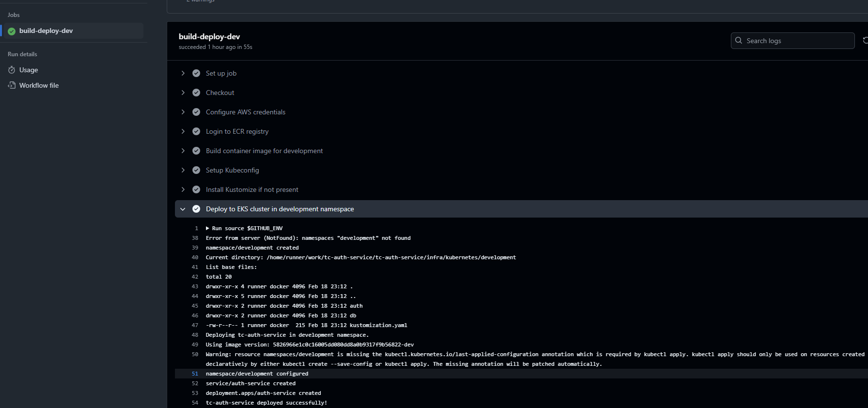
Task: Expand Build container image for development step
Action: (183, 151)
